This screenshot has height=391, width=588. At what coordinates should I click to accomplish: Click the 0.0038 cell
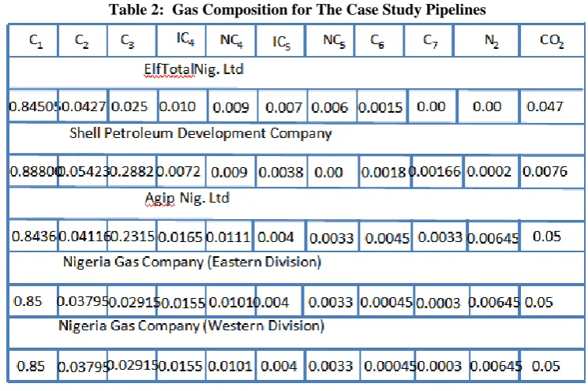pyautogui.click(x=281, y=173)
